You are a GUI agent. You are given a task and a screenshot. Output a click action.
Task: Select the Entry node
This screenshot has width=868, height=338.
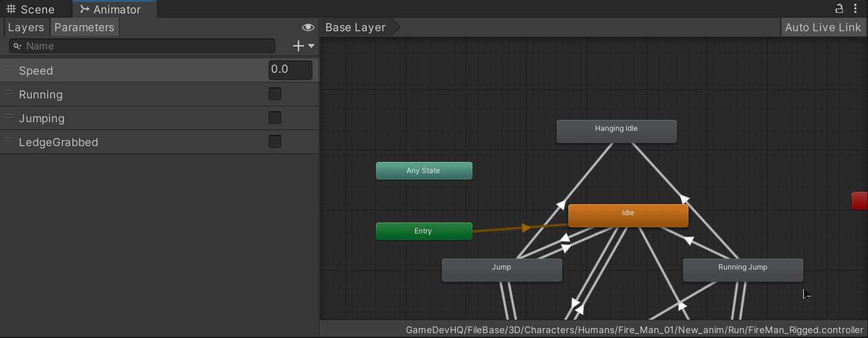coord(424,232)
